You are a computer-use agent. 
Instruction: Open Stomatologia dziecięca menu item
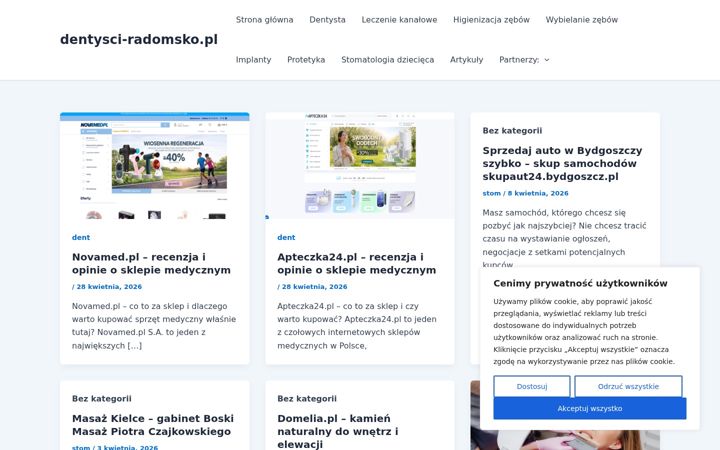pyautogui.click(x=388, y=60)
